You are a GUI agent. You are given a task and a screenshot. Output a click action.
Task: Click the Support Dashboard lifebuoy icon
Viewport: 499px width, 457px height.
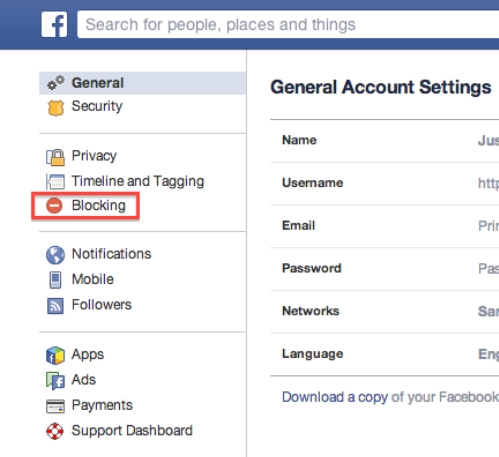(x=55, y=431)
